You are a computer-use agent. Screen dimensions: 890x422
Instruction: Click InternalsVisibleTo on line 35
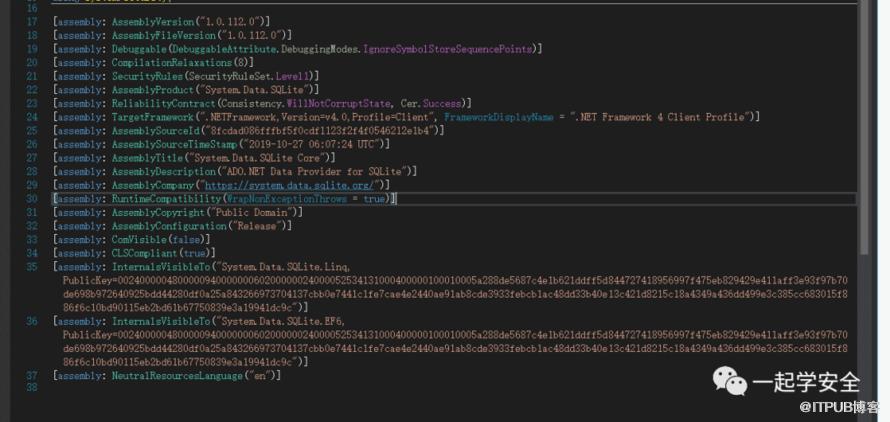(x=161, y=267)
